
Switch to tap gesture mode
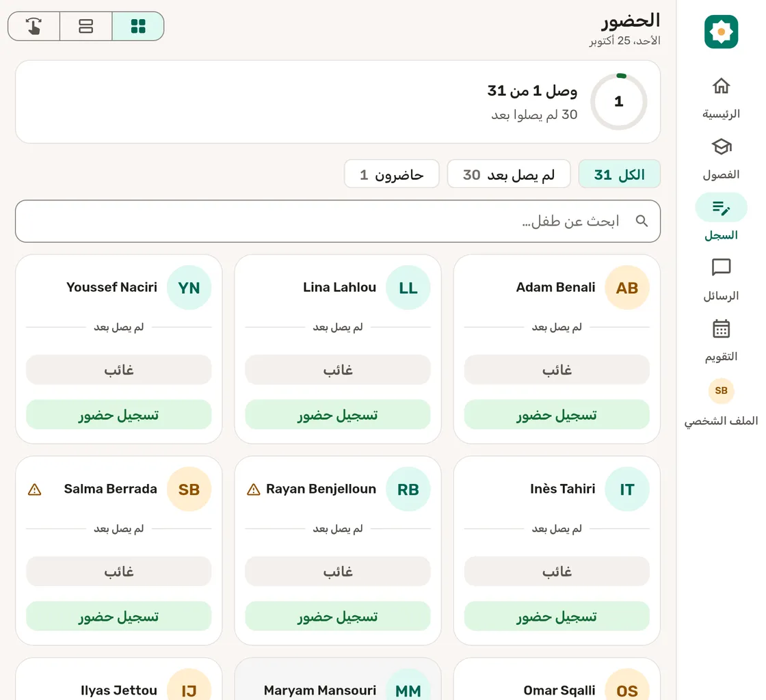(34, 26)
